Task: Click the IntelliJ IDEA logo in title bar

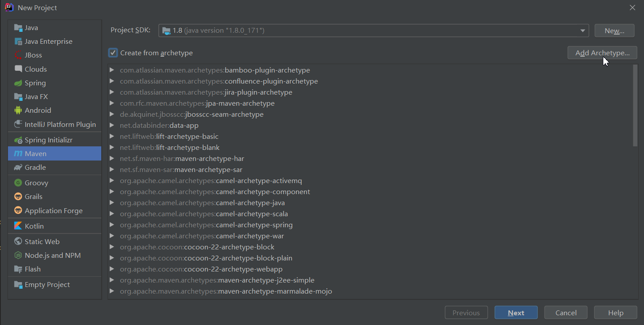Action: (x=9, y=8)
